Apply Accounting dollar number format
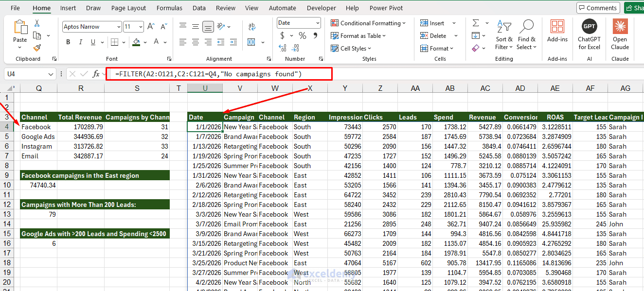The image size is (644, 291). [283, 35]
